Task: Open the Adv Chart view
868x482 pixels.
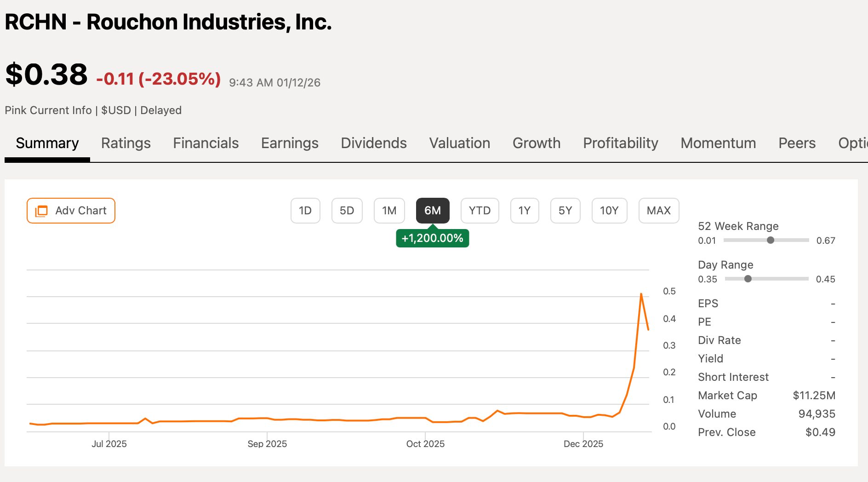Action: (x=71, y=210)
